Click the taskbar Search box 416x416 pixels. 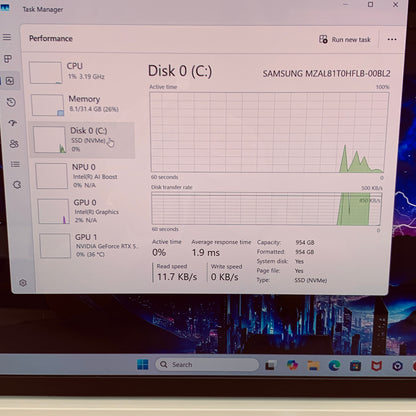(207, 365)
